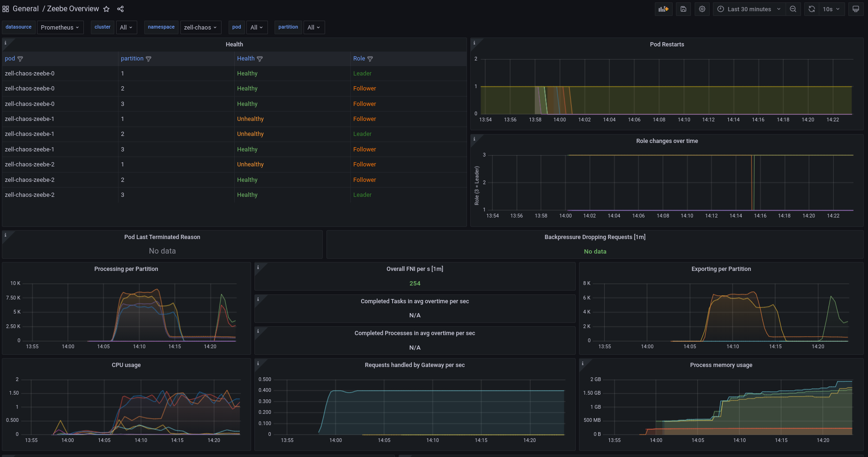Sort table by partition header

pos(132,59)
